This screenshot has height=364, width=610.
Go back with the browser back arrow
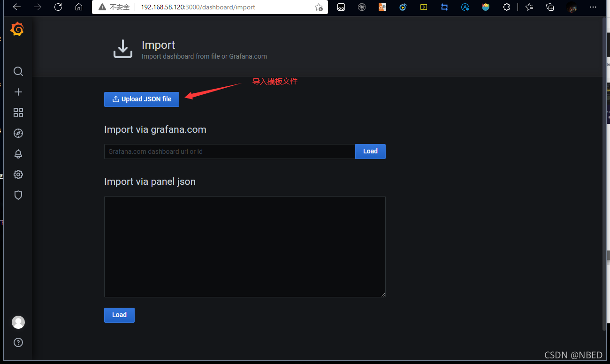tap(16, 7)
